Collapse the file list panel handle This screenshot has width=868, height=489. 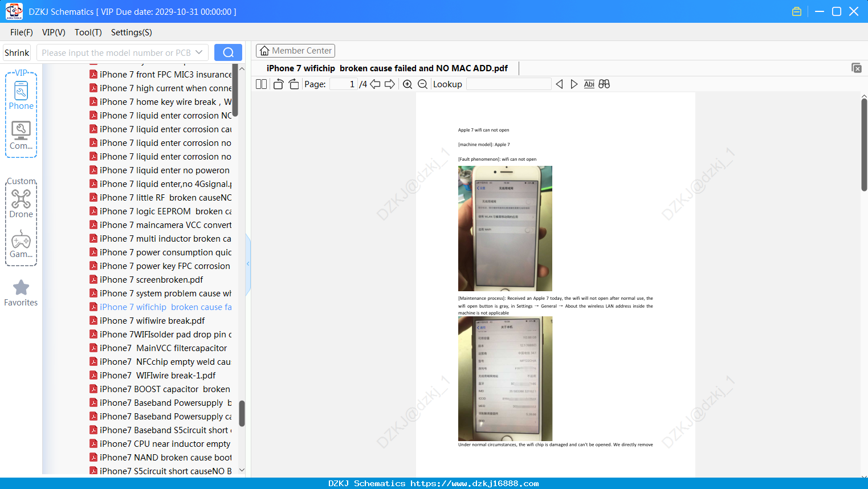pyautogui.click(x=248, y=264)
